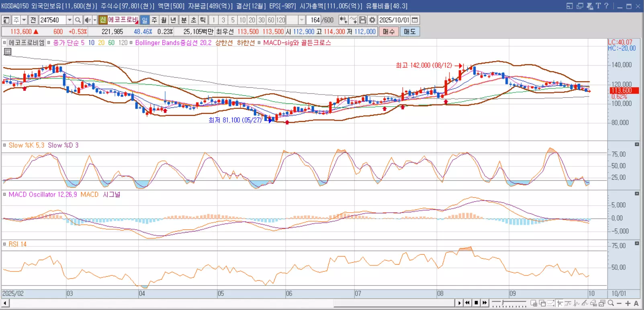The width and height of the screenshot is (644, 310).
Task: Click the speaker sound icon
Action: pyautogui.click(x=88, y=20)
